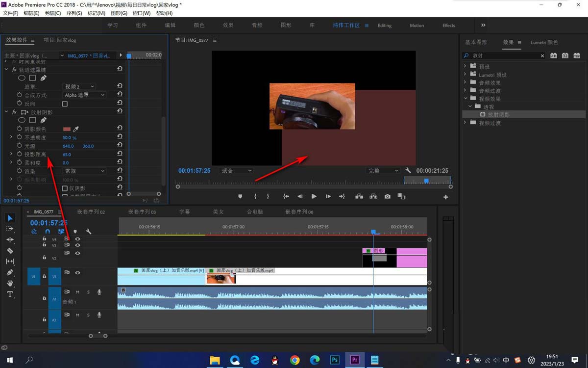Click the shadow color eyedropper

[x=76, y=129]
